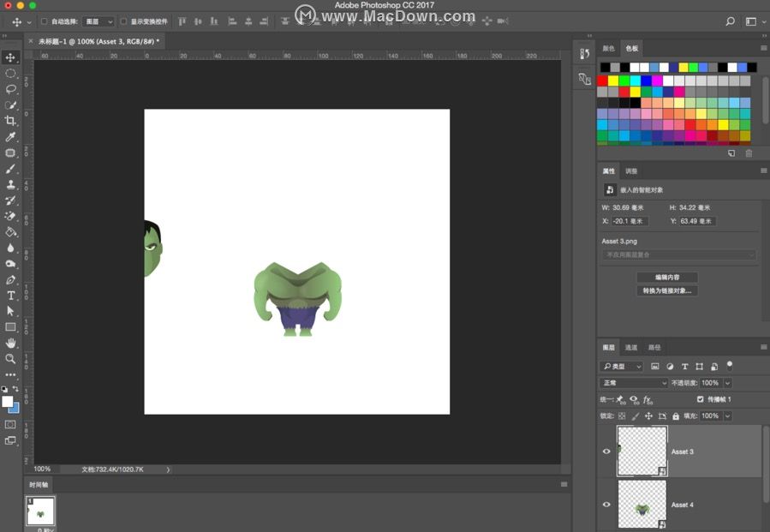Select the Horizontal Type tool

pos(10,296)
